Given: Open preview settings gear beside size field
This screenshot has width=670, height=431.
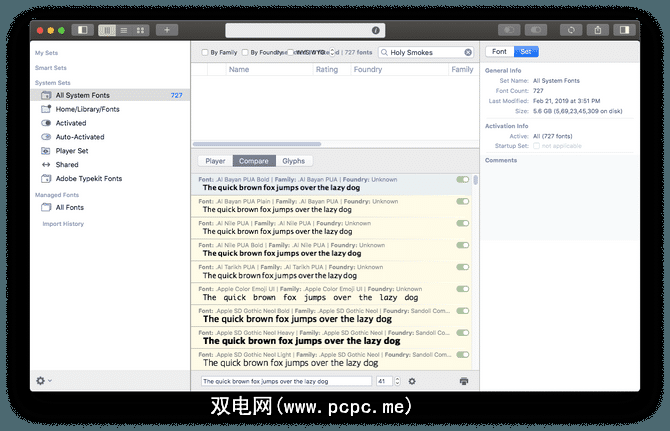Looking at the screenshot, I should [412, 381].
